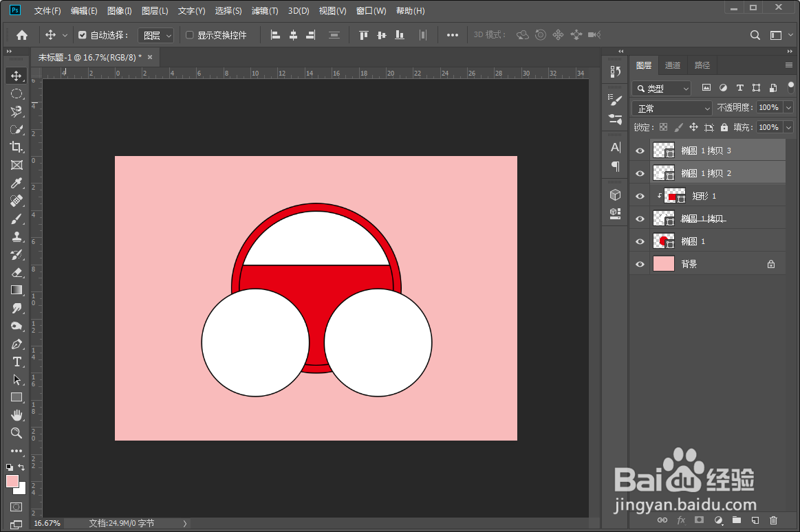Expand the 不透明度 percentage dropdown arrow

788,108
